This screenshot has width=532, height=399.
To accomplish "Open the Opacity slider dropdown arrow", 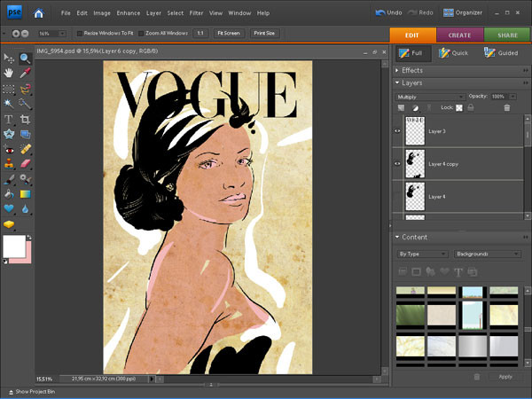I will 512,97.
